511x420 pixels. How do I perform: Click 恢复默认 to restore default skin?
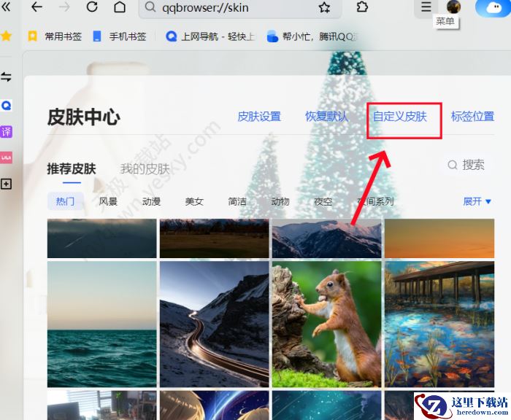point(326,117)
